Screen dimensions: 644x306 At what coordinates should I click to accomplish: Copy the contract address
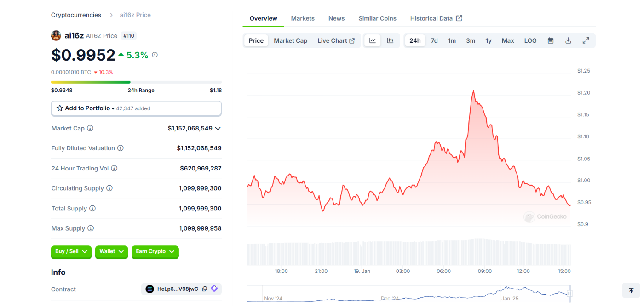[x=205, y=289]
